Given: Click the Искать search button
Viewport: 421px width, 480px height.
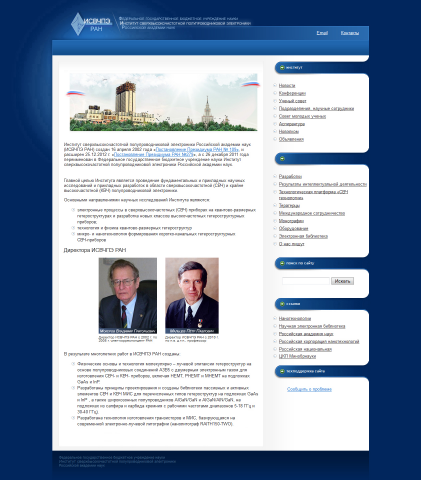Looking at the screenshot, I should click(342, 281).
